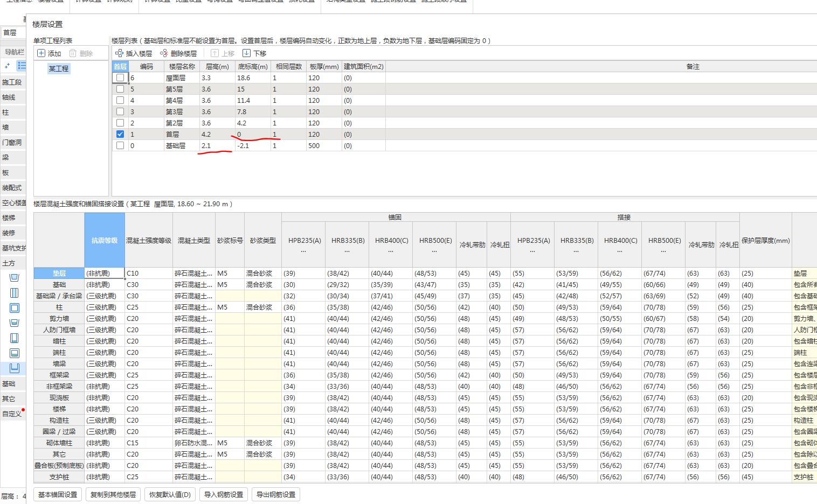Click the 叠合板(预制底板) row header
Screen dimensions: 817x504
pyautogui.click(x=59, y=465)
